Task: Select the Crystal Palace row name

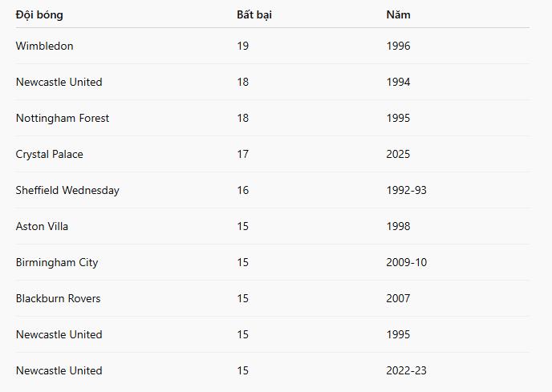Action: coord(49,154)
